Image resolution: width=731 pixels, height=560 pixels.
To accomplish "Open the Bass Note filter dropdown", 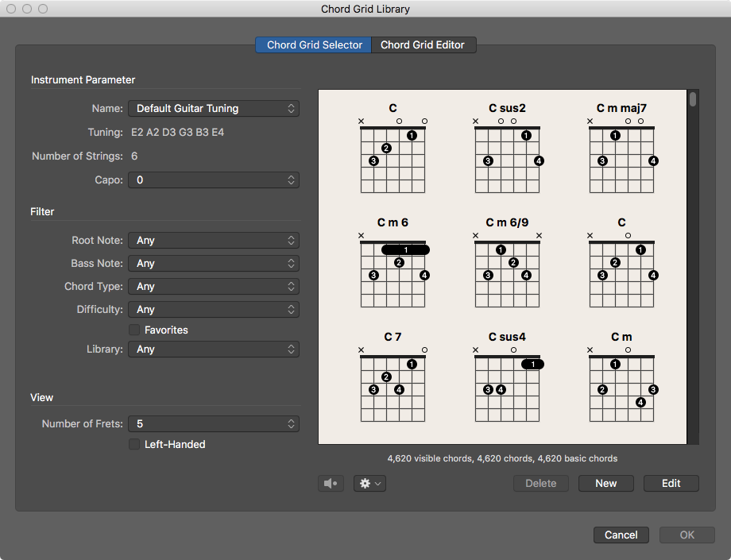I will pos(213,263).
